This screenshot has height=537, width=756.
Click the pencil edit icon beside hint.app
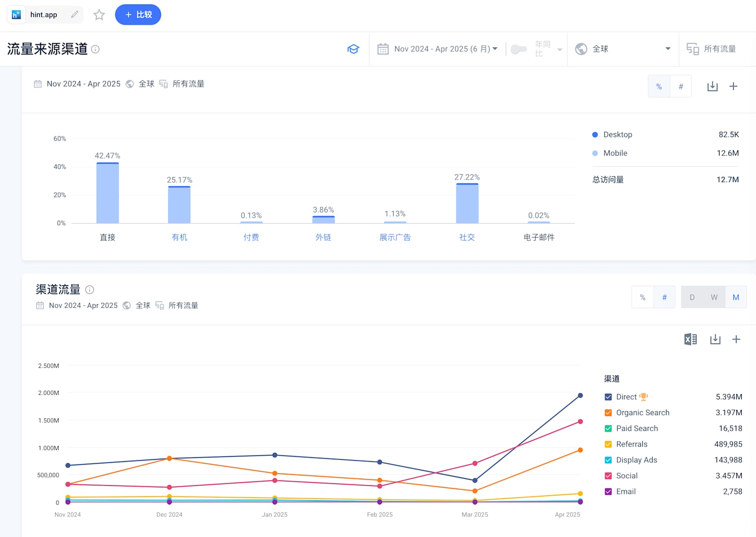pos(74,15)
